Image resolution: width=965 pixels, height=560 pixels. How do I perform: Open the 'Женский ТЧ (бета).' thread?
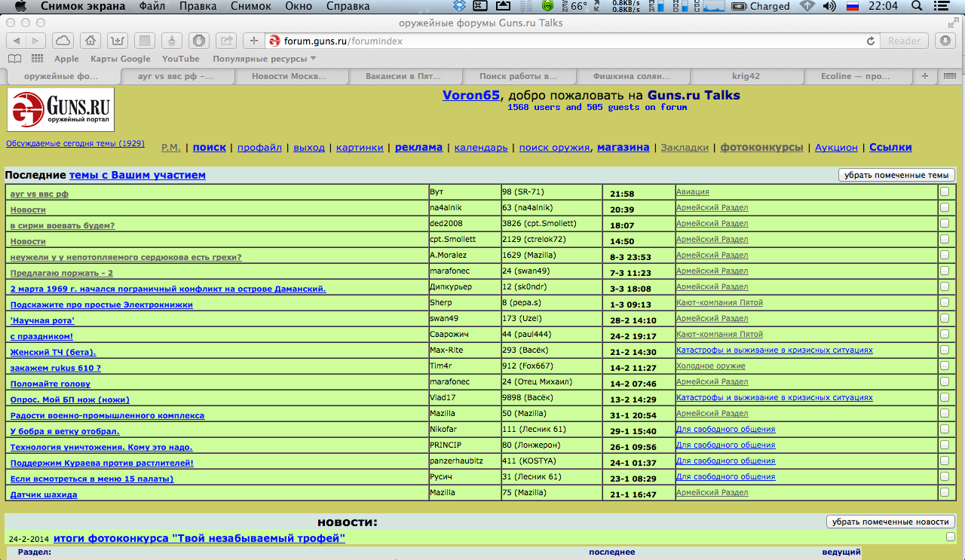[53, 352]
